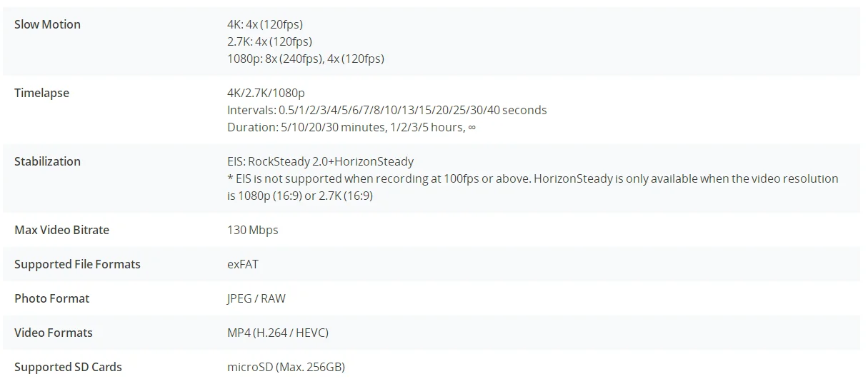The height and width of the screenshot is (379, 868).
Task: Click the JPEG / RAW value
Action: [x=256, y=298]
